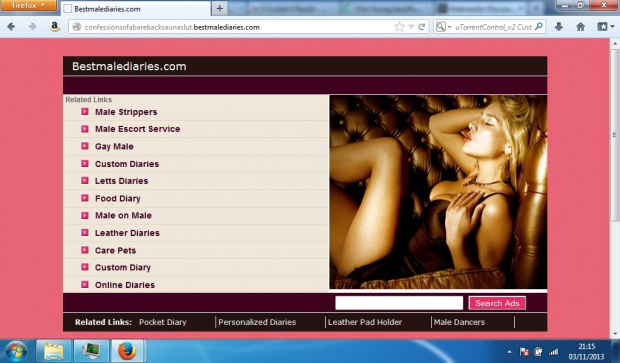This screenshot has width=620, height=363.
Task: Go forward with the forward arrow
Action: click(32, 27)
